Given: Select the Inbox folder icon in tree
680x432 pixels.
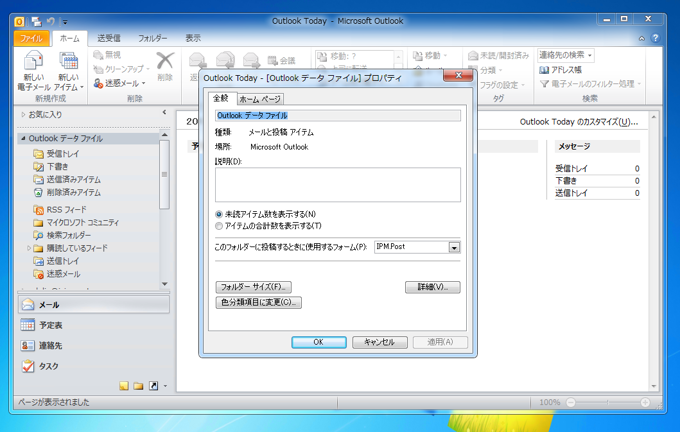Looking at the screenshot, I should [x=39, y=154].
